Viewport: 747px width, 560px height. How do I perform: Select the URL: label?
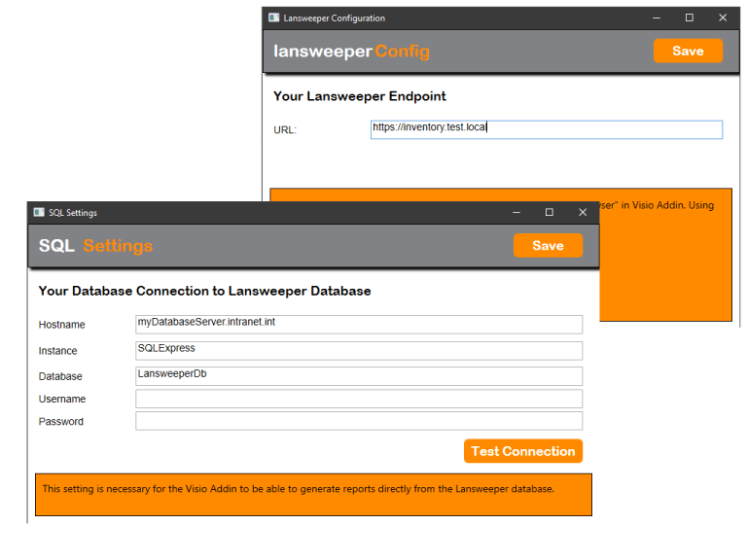pos(285,130)
